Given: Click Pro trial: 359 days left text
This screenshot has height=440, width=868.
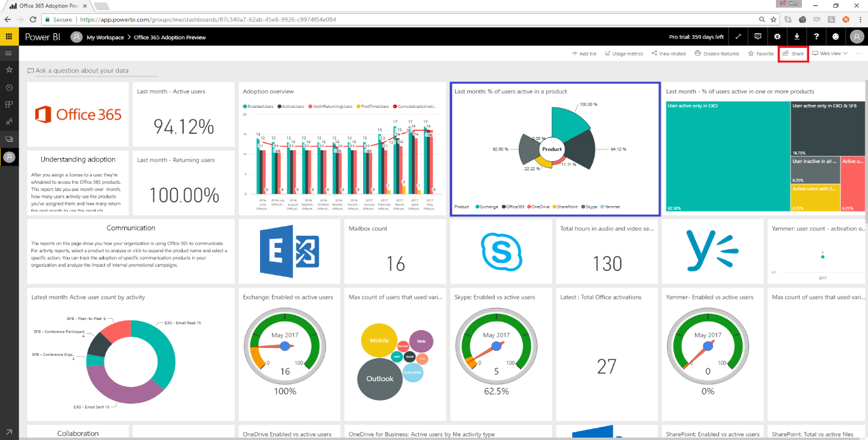Looking at the screenshot, I should coord(696,37).
